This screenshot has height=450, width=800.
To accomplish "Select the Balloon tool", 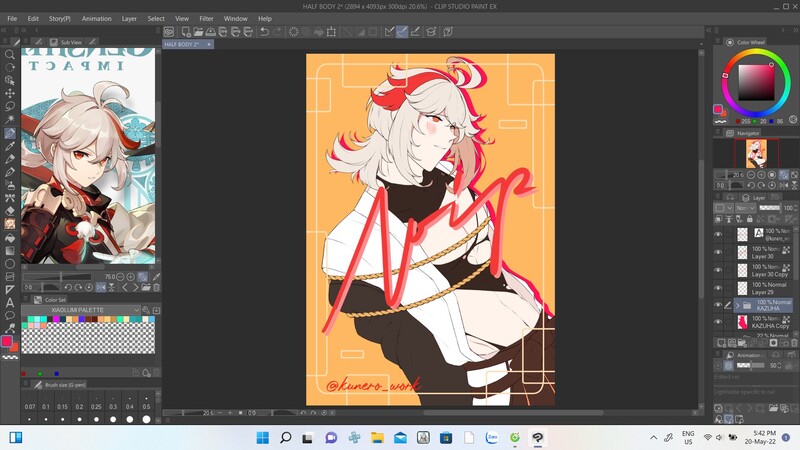I will 10,315.
